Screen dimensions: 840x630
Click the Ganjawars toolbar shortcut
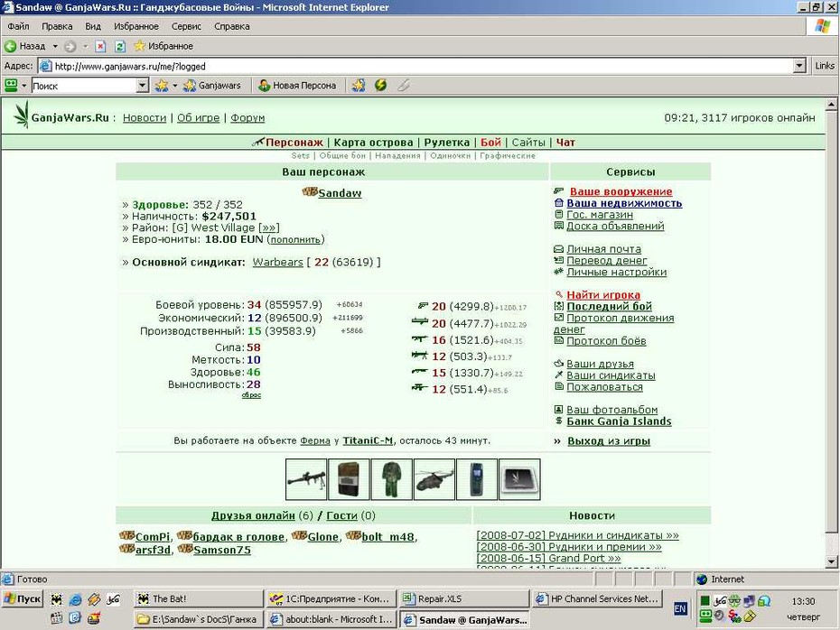click(x=212, y=85)
